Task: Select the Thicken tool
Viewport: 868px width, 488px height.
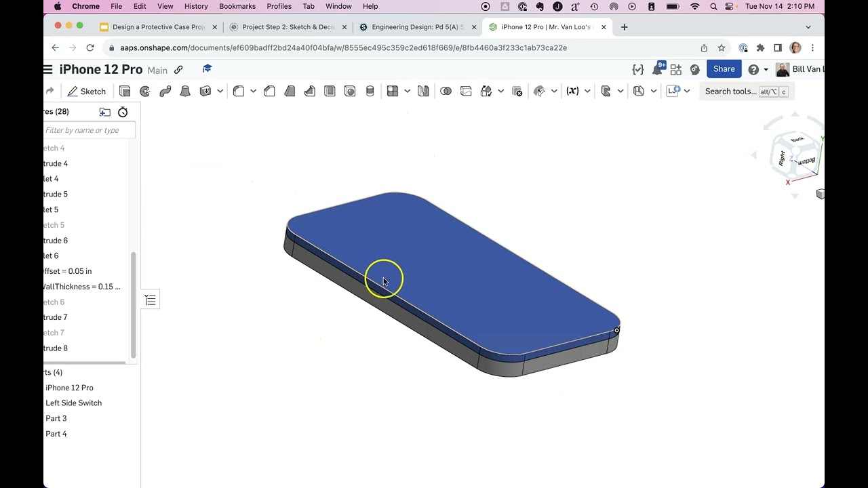Action: (x=205, y=91)
